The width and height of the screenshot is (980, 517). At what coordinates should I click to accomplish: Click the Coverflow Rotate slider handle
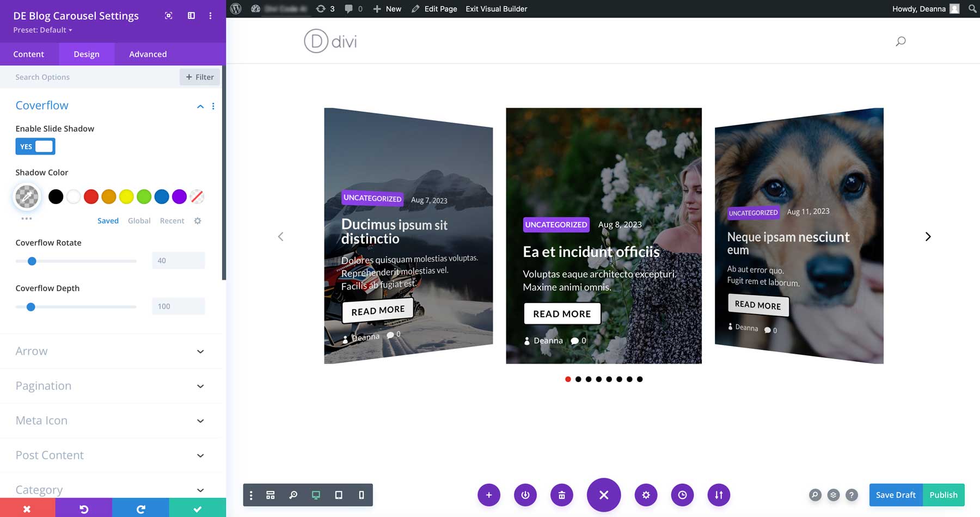32,261
